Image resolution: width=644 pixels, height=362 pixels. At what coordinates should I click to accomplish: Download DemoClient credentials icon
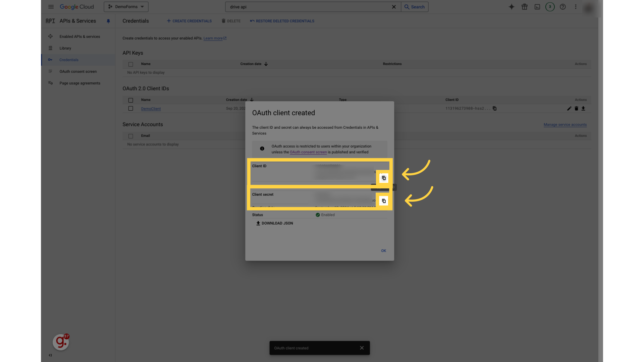(x=583, y=109)
